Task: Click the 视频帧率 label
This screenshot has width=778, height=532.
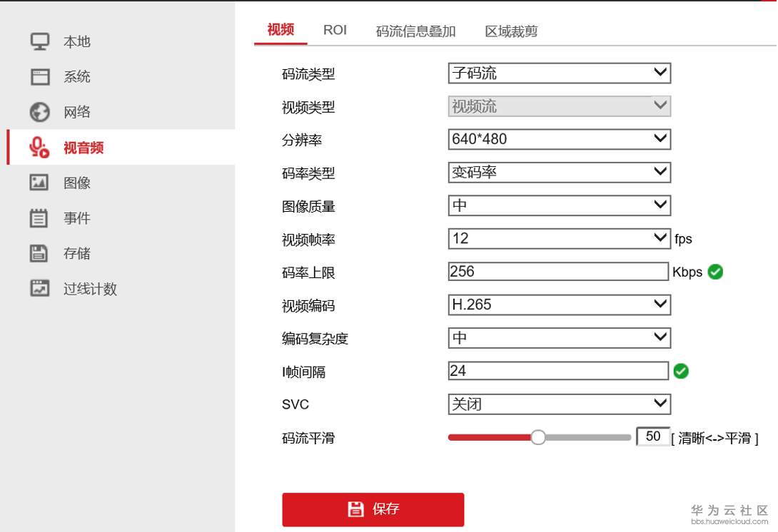Action: [308, 240]
